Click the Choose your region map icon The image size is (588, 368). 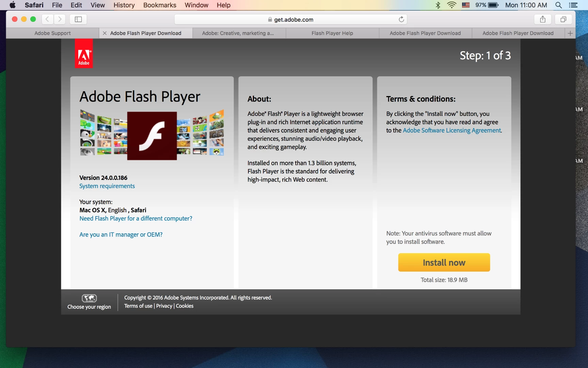[x=89, y=298]
